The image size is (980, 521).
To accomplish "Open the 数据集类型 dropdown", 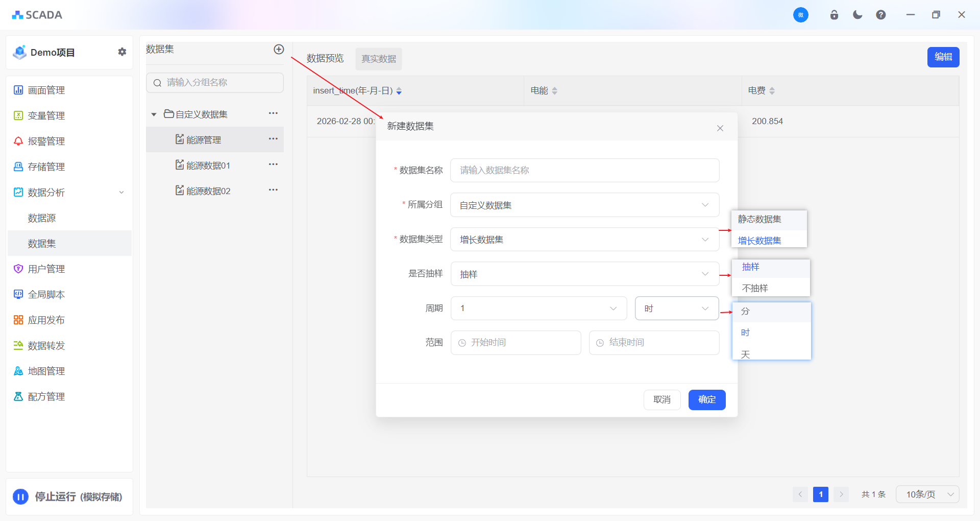I will [x=584, y=240].
